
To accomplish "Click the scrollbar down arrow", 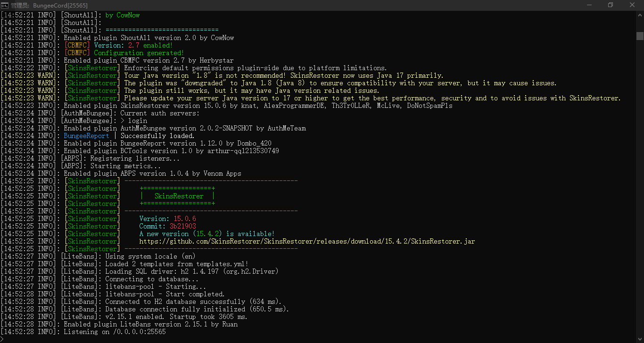I will tap(640, 339).
